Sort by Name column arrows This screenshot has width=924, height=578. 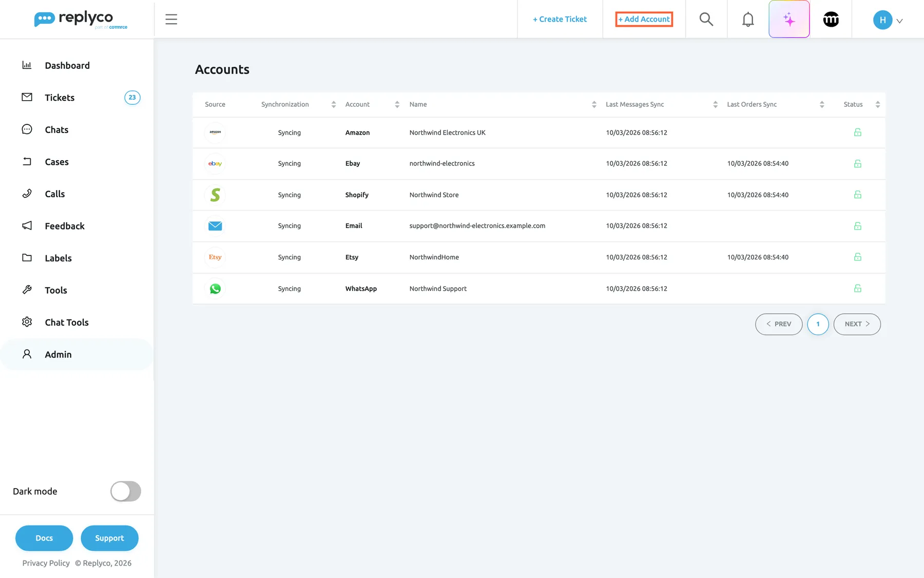tap(594, 104)
